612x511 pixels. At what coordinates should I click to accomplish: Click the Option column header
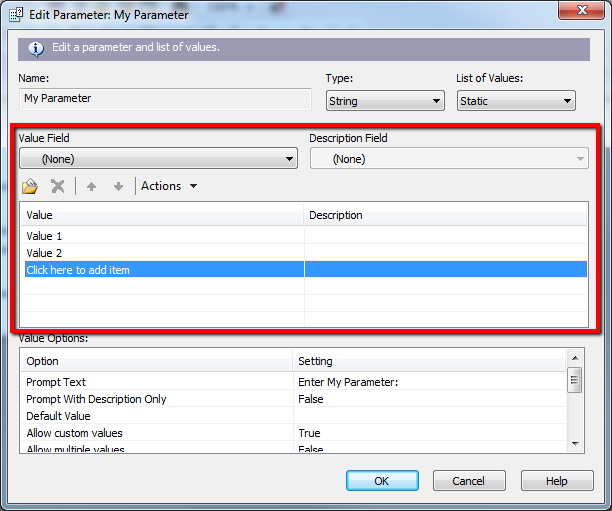coord(156,361)
